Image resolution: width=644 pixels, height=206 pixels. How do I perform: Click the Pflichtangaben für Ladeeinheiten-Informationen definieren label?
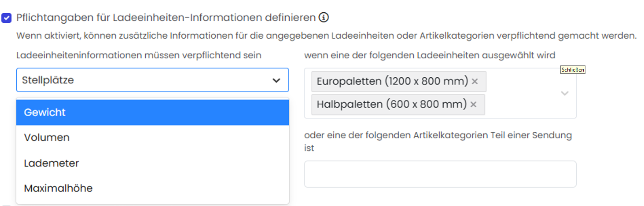tap(166, 18)
